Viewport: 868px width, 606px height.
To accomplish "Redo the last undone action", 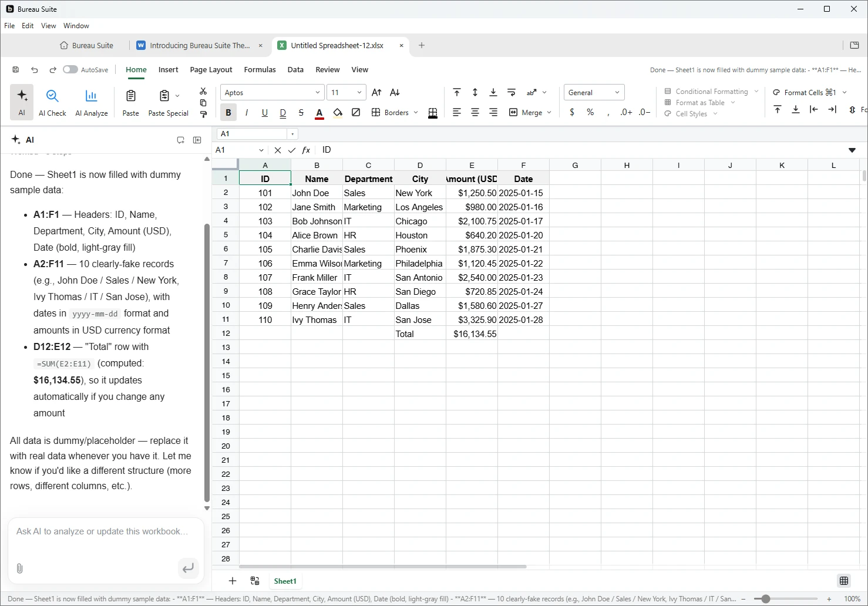I will [53, 70].
